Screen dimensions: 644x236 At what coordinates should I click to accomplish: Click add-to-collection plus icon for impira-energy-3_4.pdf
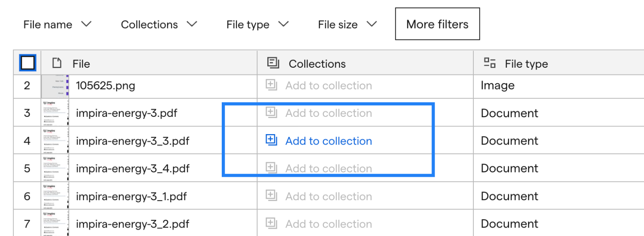(271, 168)
